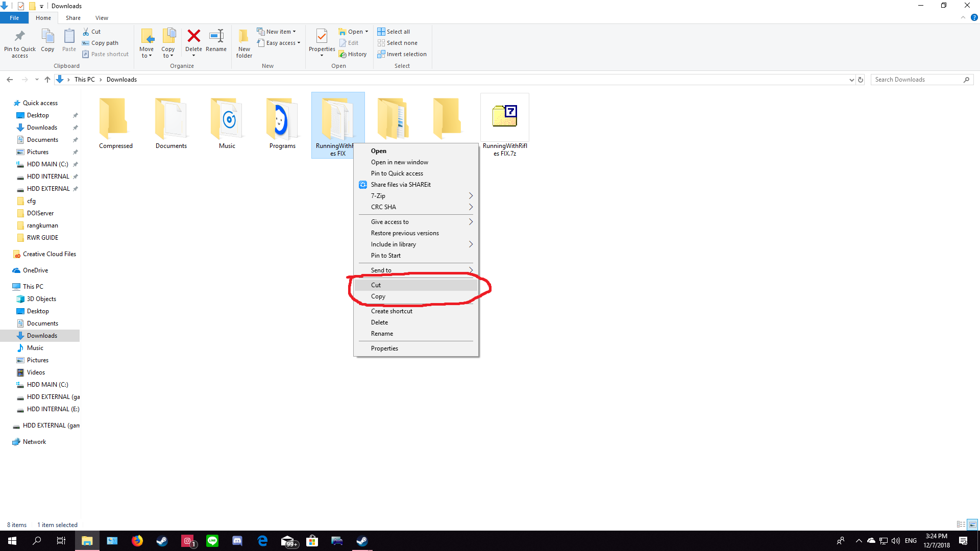980x551 pixels.
Task: Click the refresh button beside address bar
Action: (x=861, y=80)
